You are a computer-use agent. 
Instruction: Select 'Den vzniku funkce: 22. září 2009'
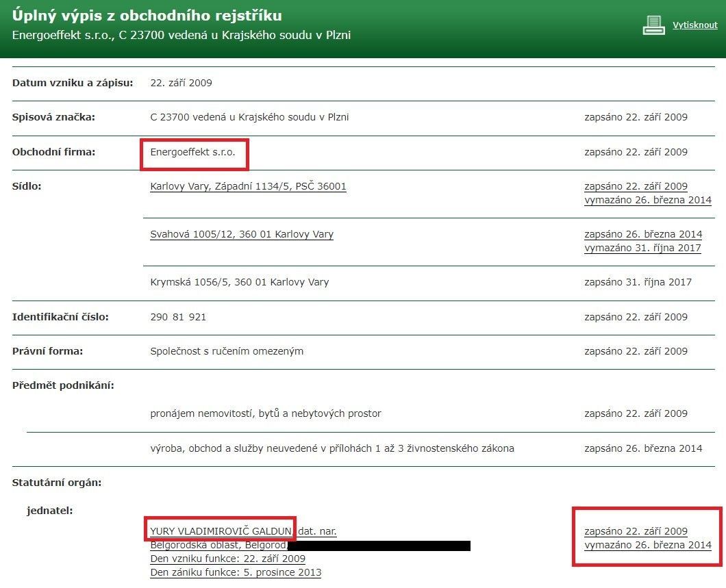coord(228,559)
